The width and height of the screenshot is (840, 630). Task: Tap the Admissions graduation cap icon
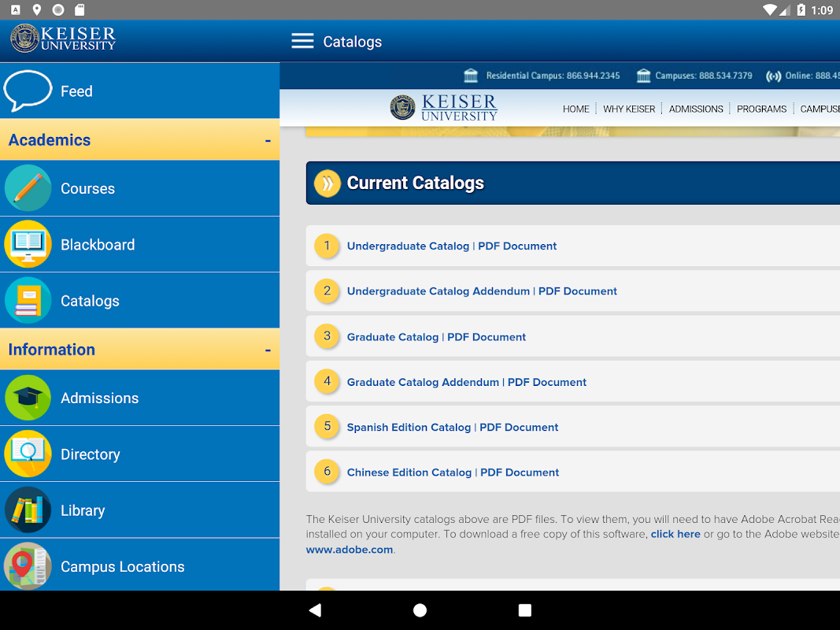28,398
